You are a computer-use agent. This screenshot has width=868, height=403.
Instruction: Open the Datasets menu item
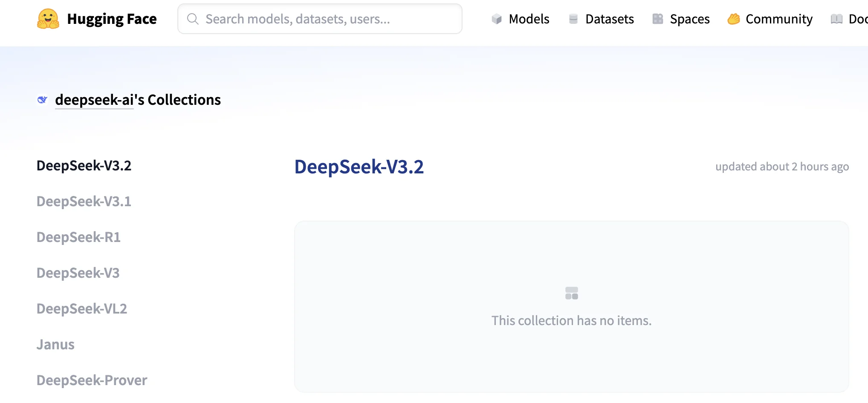[x=609, y=19]
